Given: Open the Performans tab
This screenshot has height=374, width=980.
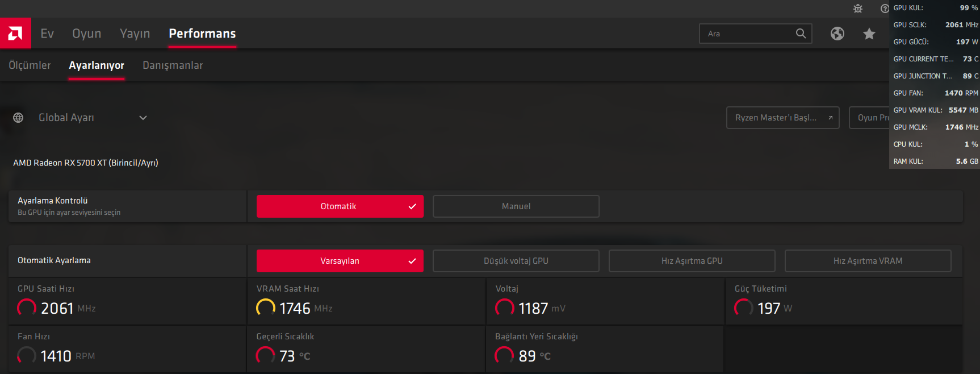Looking at the screenshot, I should coord(202,34).
